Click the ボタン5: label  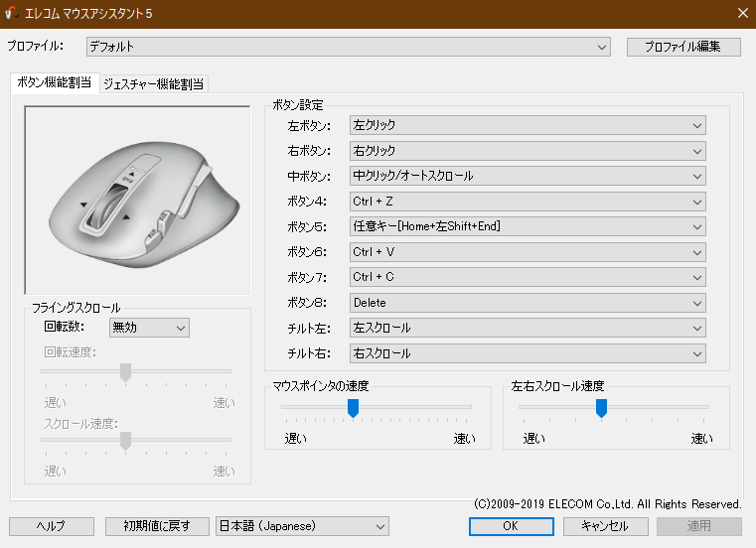pyautogui.click(x=307, y=227)
